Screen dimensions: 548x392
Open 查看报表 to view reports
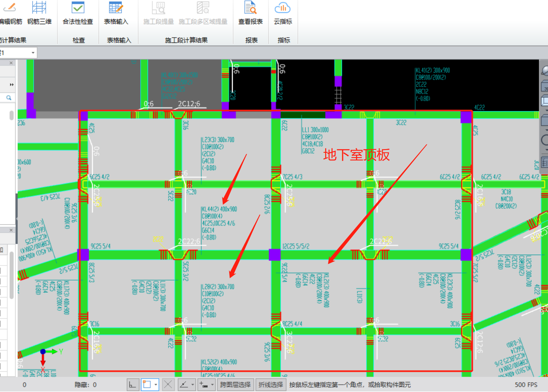coord(251,13)
